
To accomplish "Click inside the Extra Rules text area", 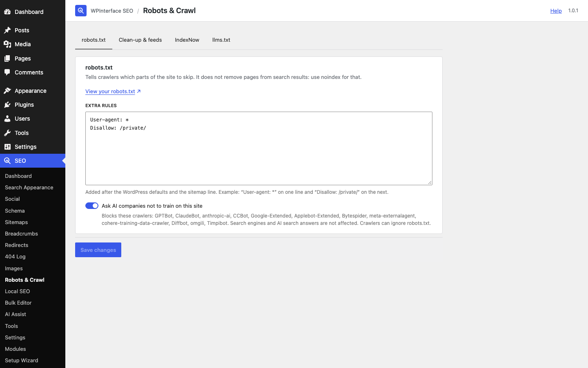I will click(259, 148).
